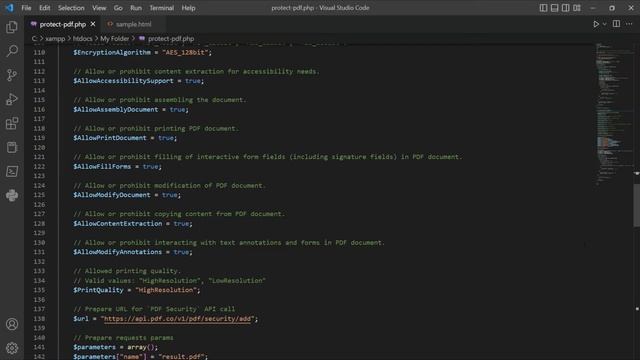Open the Go menu
Screen dimensions: 640x360
[x=118, y=8]
